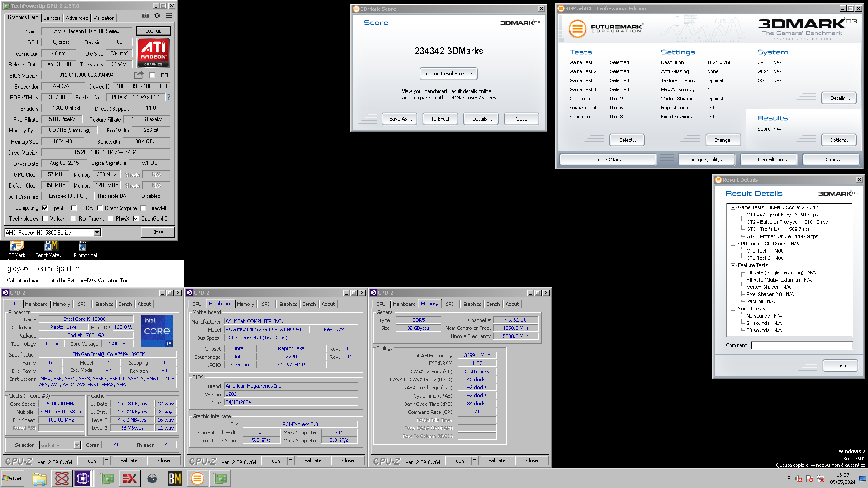The width and height of the screenshot is (868, 488).
Task: Show hidden tray icons chevron
Action: [x=789, y=478]
